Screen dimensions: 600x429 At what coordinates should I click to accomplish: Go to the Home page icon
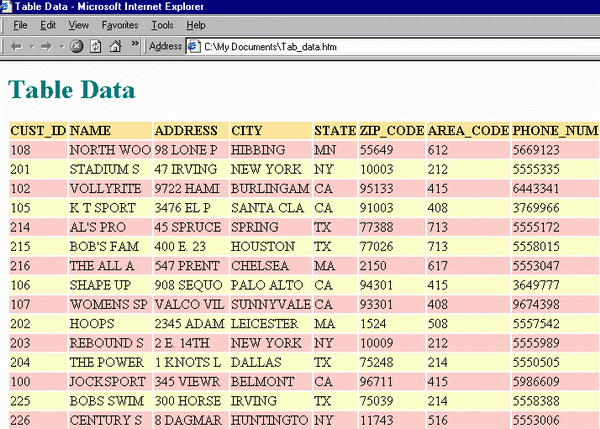(x=115, y=46)
